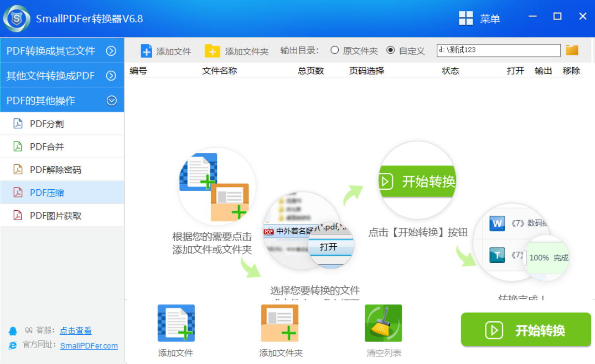Viewport: 595px width, 364px height.
Task: Select the PDF图片获取 sidebar item
Action: tap(55, 216)
